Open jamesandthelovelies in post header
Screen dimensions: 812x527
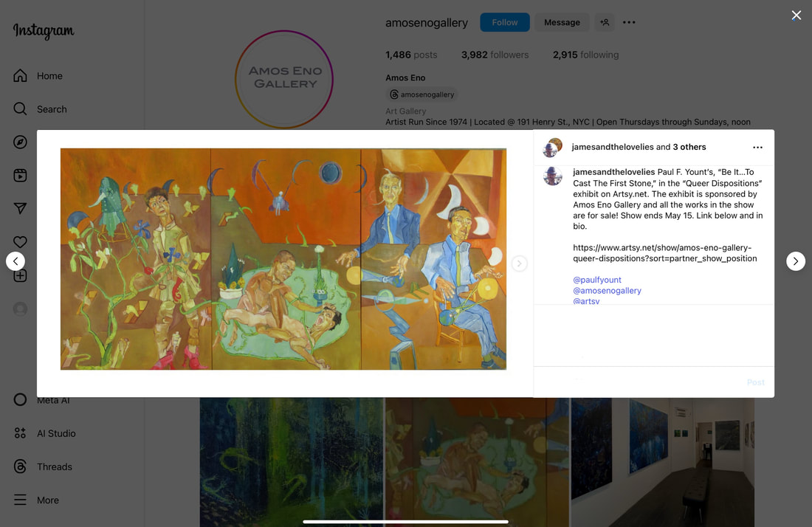[x=613, y=147]
